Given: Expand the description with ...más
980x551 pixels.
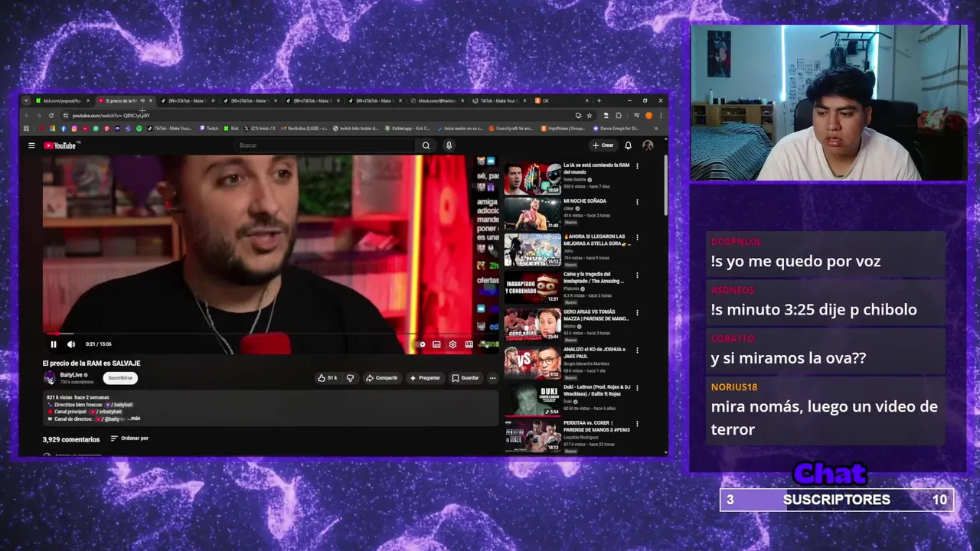Looking at the screenshot, I should (x=133, y=419).
